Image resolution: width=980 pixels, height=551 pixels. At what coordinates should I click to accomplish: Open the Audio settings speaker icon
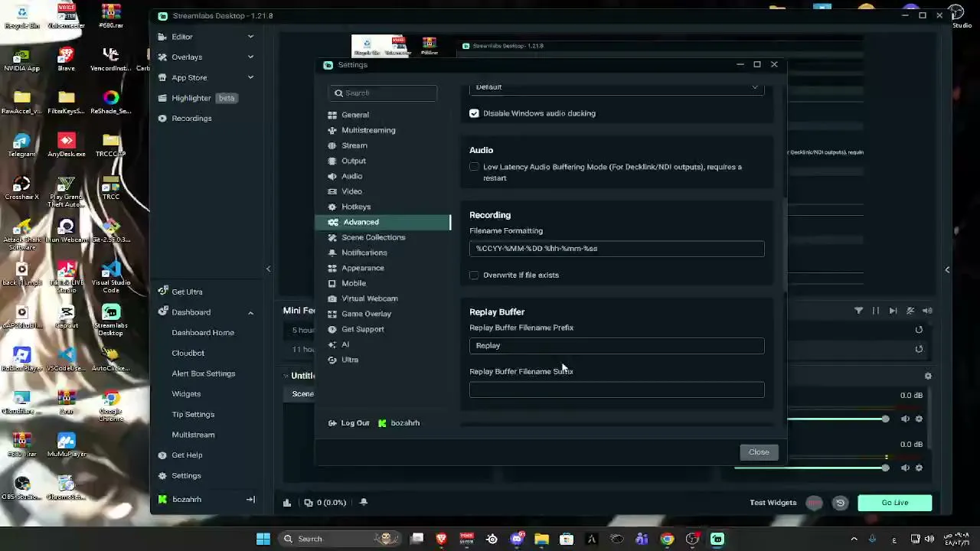(332, 176)
